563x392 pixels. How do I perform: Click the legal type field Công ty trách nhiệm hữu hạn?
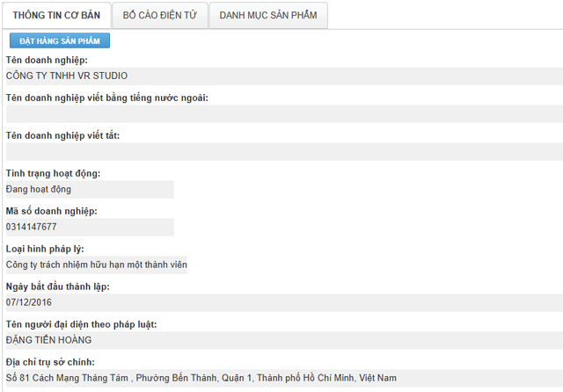tap(97, 265)
